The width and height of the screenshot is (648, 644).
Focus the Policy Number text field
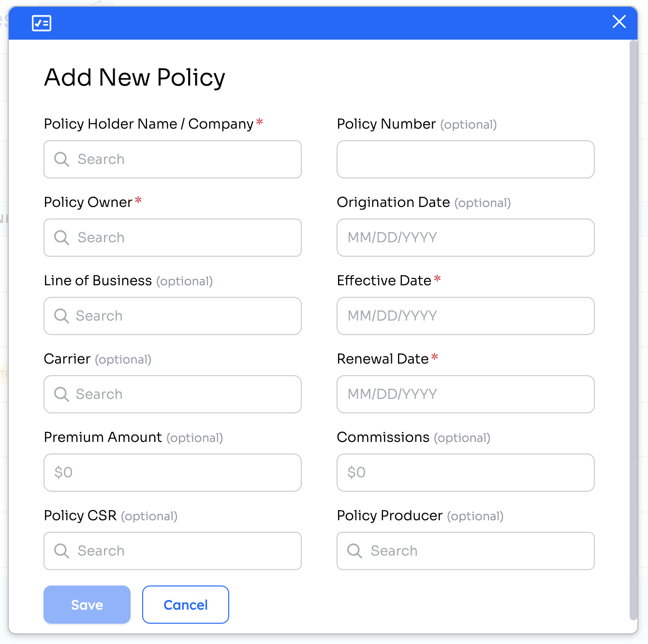pos(466,160)
